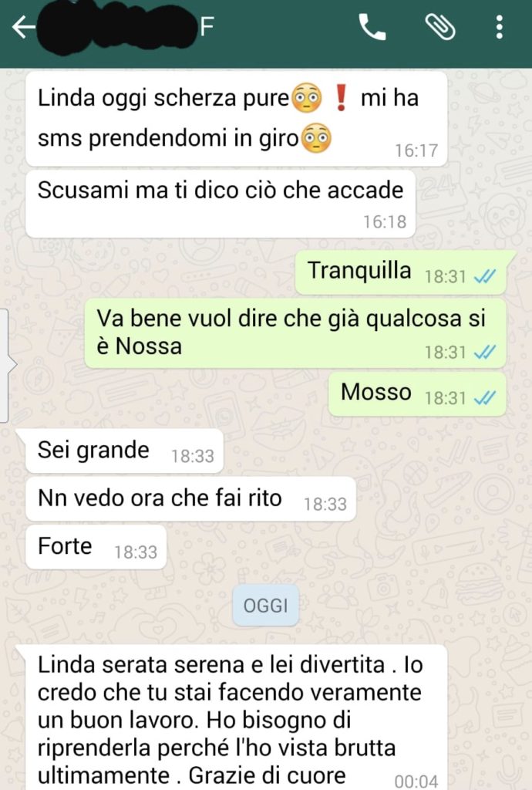Open the paperclip attachment menu
Viewport: 532px width, 790px height.
[440, 27]
